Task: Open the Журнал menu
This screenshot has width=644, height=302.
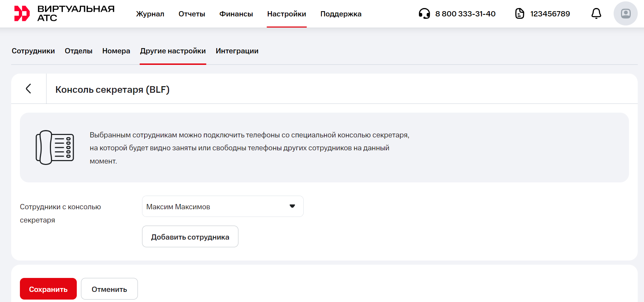Action: pos(150,14)
